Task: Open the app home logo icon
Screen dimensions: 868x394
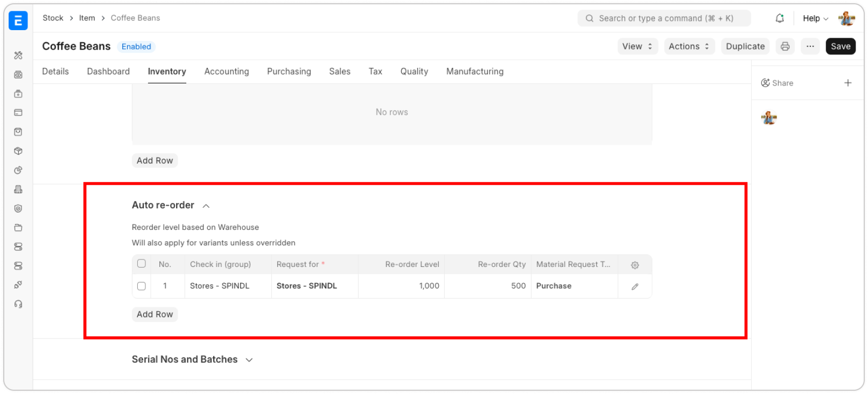Action: tap(18, 20)
